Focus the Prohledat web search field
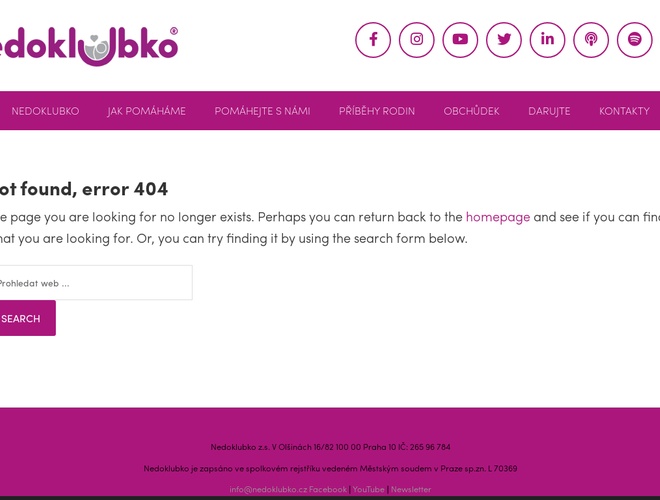The image size is (660, 500). point(95,283)
